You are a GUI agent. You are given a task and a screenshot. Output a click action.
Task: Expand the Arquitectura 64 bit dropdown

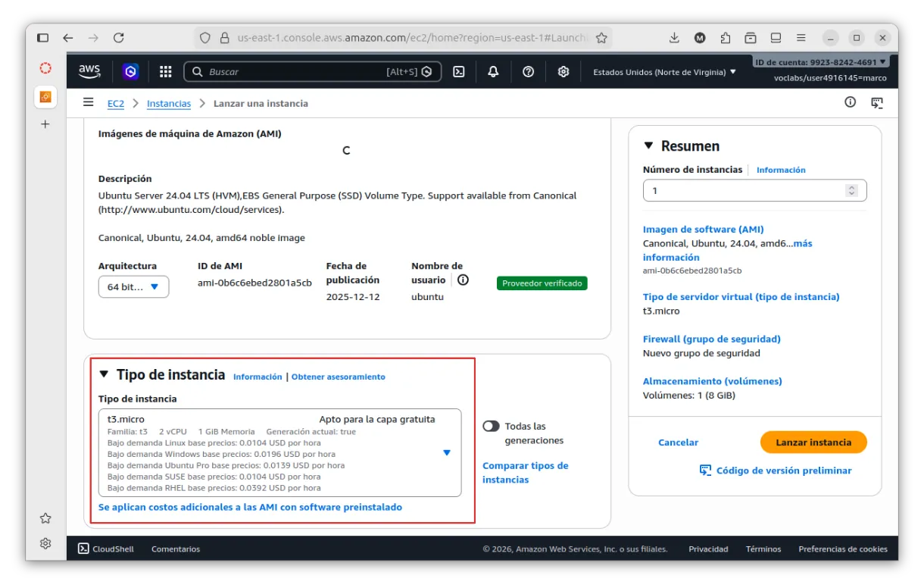(x=133, y=287)
